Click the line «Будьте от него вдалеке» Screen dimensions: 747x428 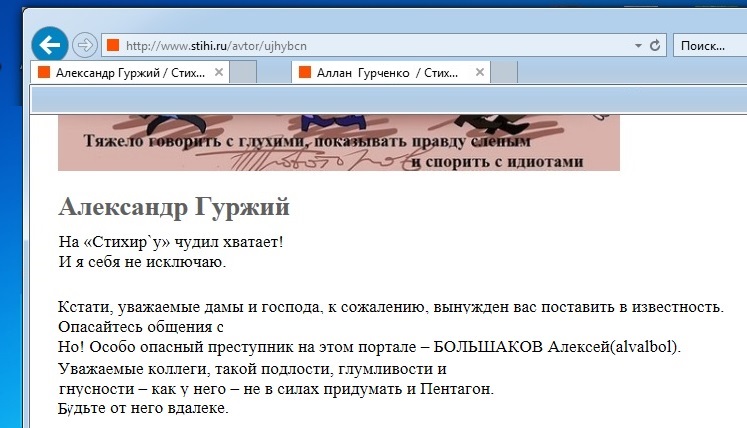point(144,408)
